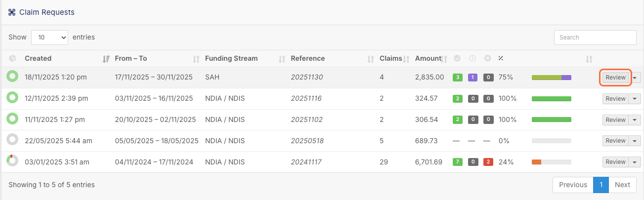Sort by Funding Stream column arrows

(282, 59)
